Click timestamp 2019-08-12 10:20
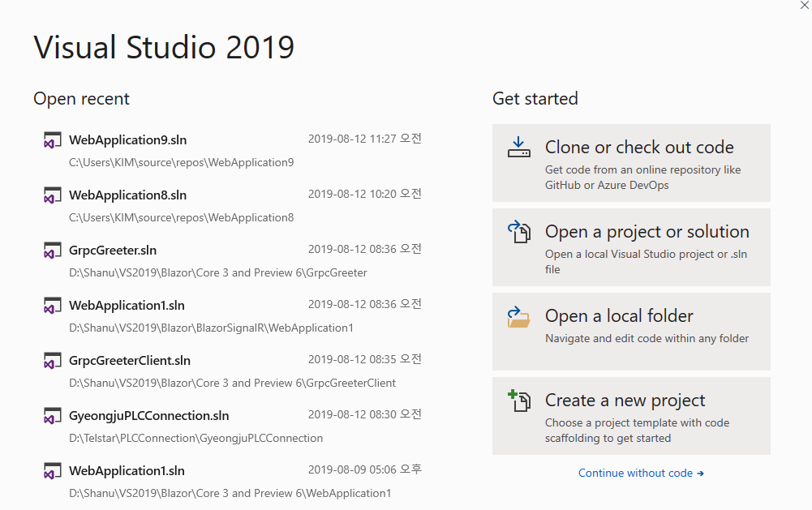 365,194
